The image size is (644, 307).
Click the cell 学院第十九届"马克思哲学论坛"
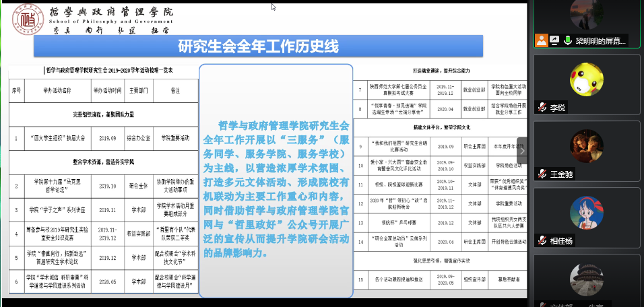coord(57,186)
